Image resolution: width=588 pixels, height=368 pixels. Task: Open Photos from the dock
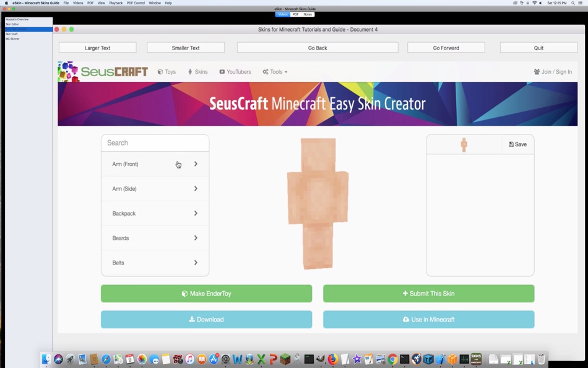(x=142, y=359)
